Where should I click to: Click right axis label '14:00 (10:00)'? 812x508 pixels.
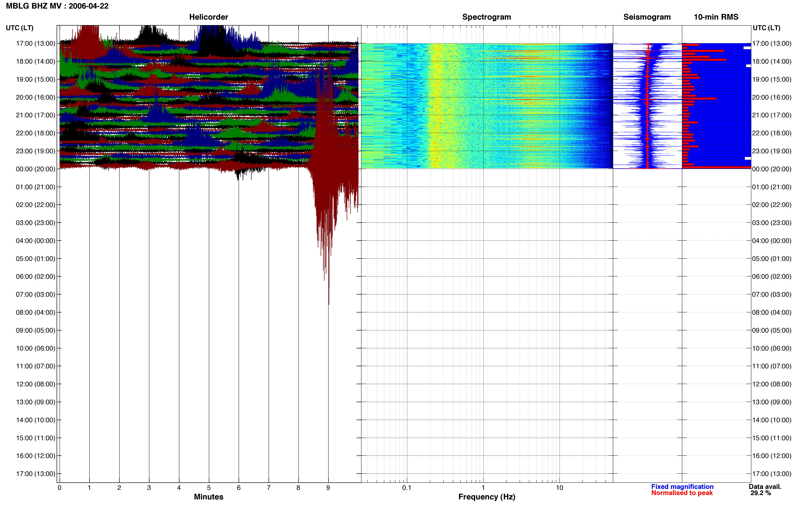[x=772, y=420]
